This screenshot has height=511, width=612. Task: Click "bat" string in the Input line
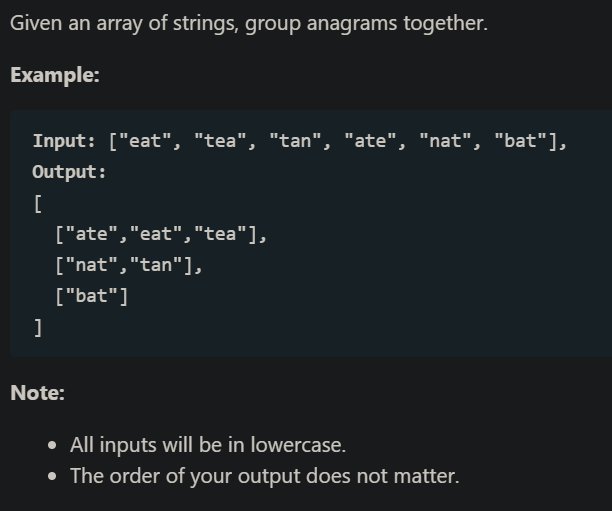click(519, 141)
